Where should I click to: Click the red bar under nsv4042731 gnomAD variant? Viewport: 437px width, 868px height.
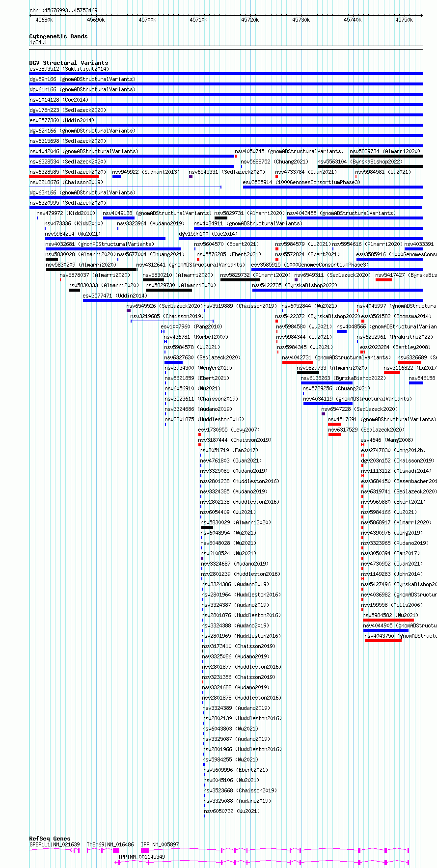click(x=298, y=362)
